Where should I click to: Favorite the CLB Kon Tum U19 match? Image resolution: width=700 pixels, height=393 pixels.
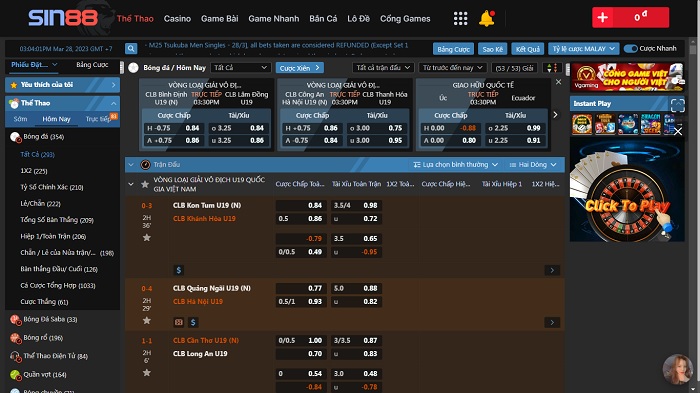(x=146, y=238)
